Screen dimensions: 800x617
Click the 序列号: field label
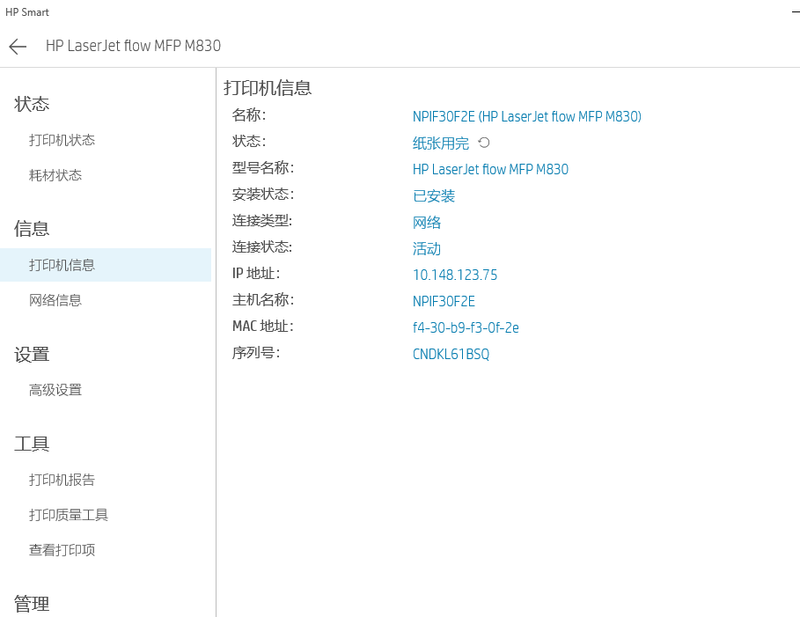[x=256, y=353]
